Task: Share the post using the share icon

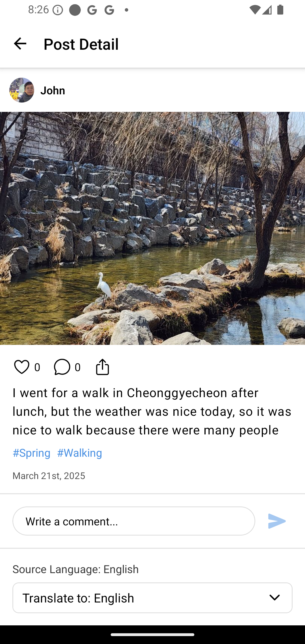Action: (x=102, y=367)
